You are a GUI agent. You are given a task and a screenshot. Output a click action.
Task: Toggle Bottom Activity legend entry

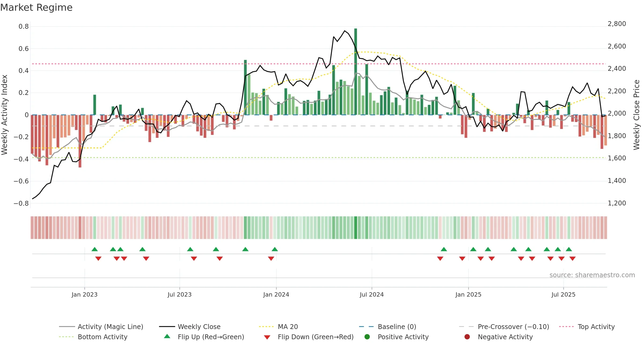[93, 337]
